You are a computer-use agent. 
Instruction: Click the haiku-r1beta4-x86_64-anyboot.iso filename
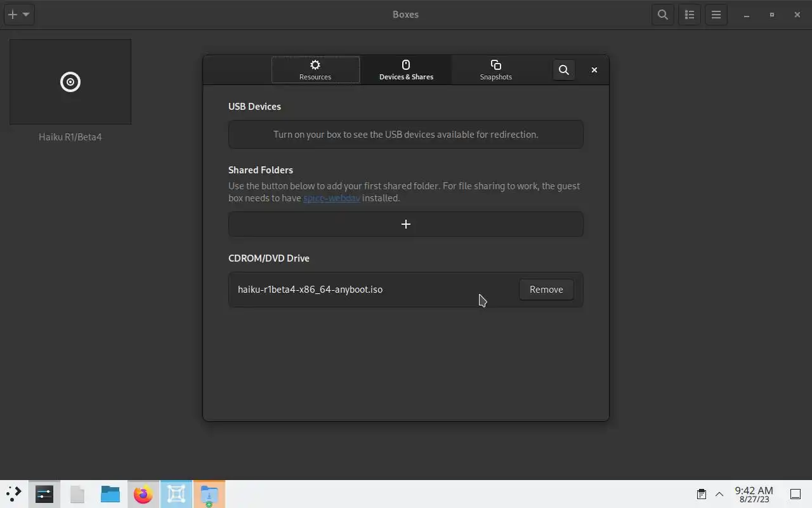coord(310,290)
